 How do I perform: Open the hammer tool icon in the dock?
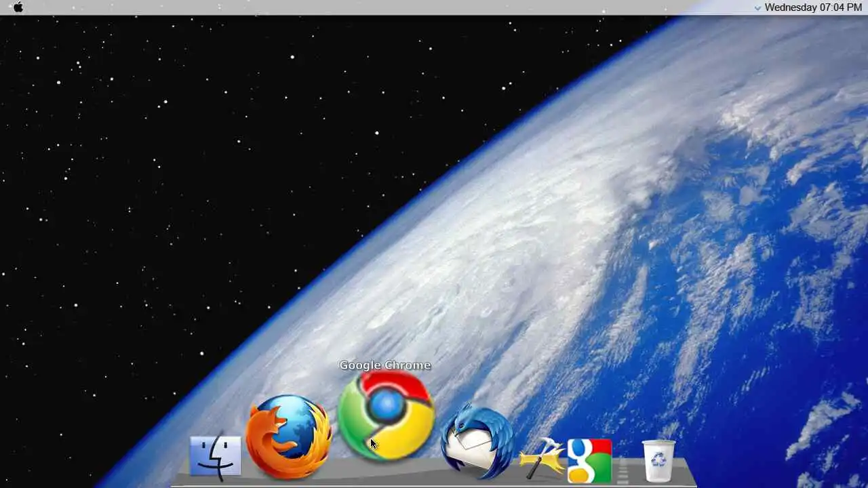pos(542,457)
